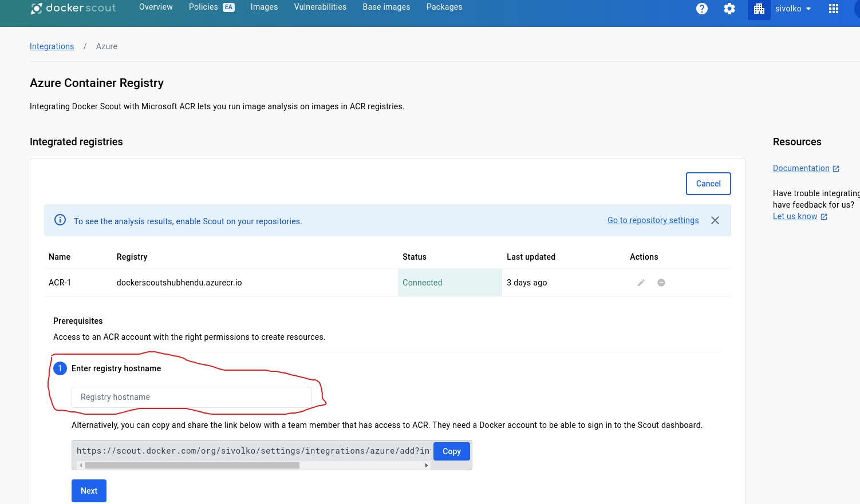Screen dimensions: 860x504
Task: Open the apps grid icon
Action: click(x=834, y=9)
